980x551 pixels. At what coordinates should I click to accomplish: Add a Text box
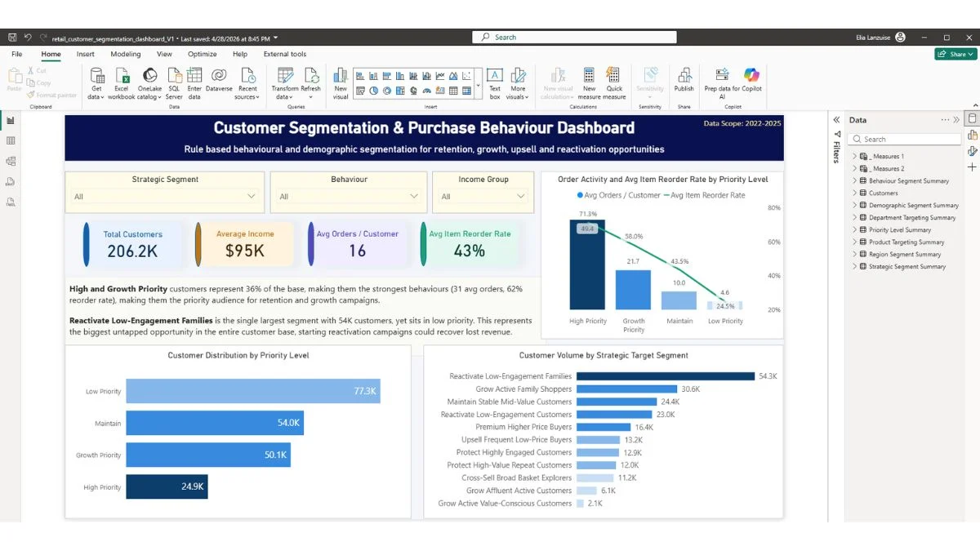[x=495, y=84]
